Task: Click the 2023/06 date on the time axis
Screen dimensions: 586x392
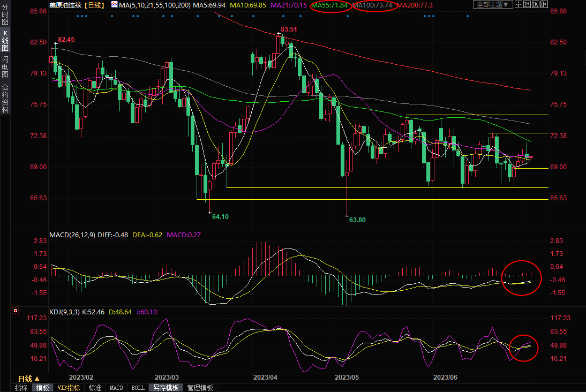Action: (x=445, y=378)
